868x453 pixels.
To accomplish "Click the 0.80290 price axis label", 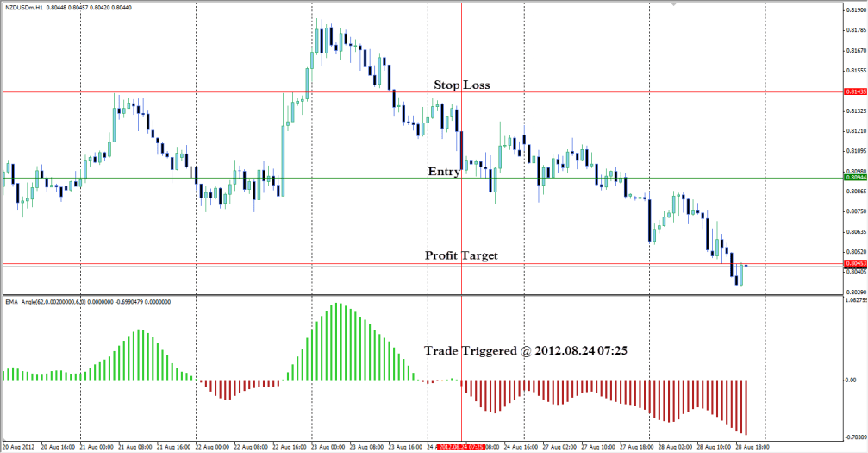I will [x=857, y=292].
